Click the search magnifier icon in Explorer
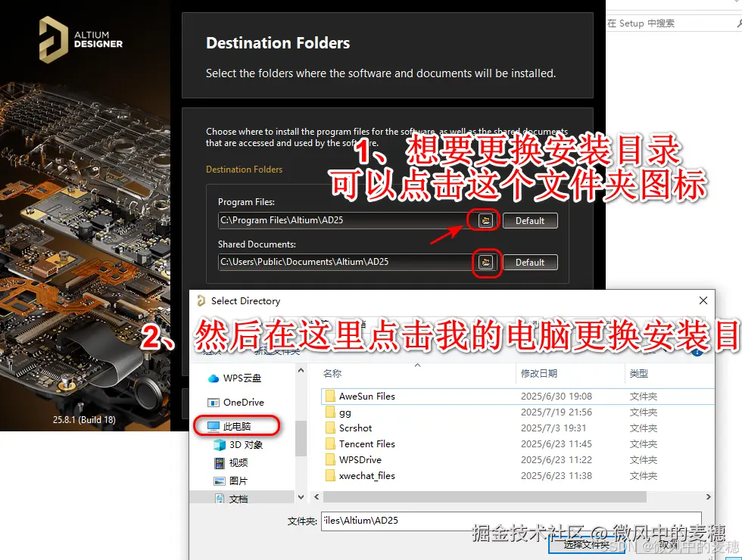This screenshot has height=560, width=742. point(739,23)
